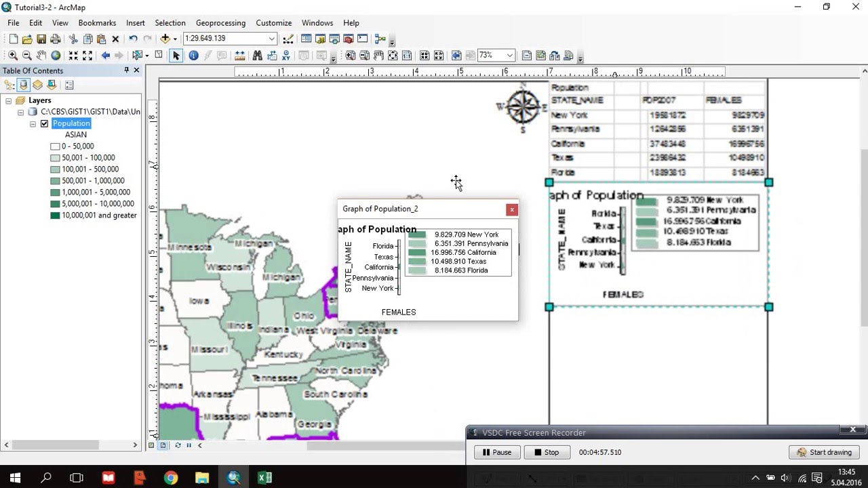Select the Zoom In tool
This screenshot has height=488, width=868.
[13, 56]
